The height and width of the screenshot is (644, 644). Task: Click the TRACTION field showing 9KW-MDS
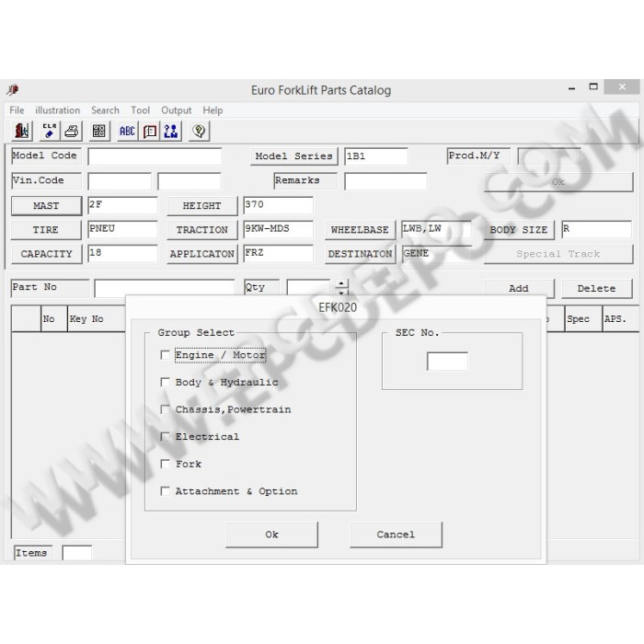coord(278,230)
